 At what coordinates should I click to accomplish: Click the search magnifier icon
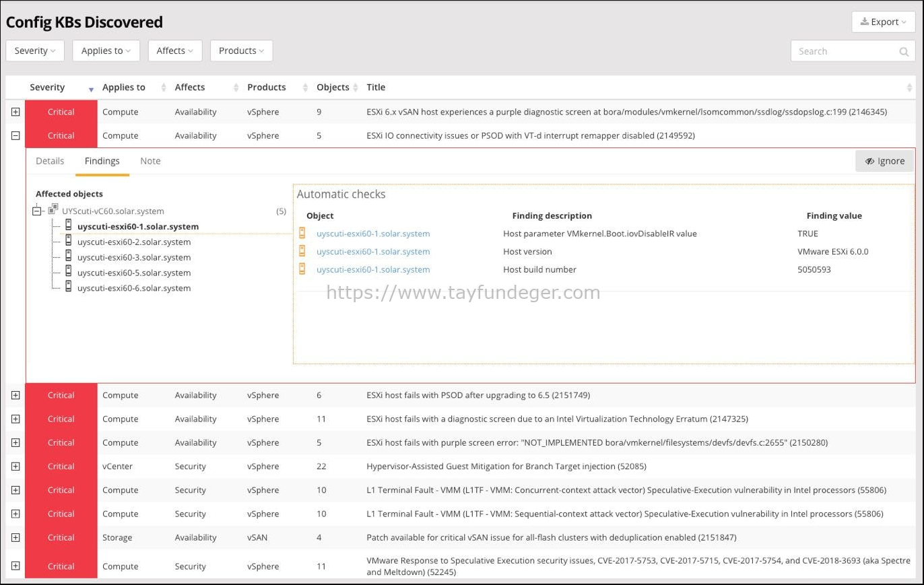click(904, 51)
